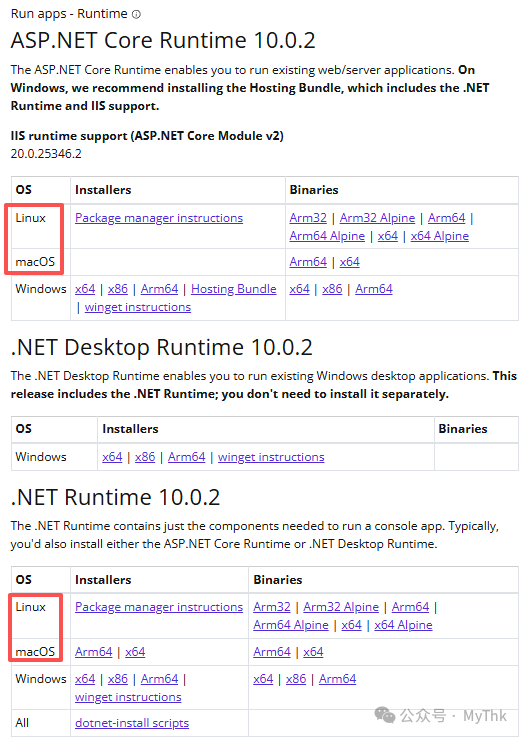Viewport: 523px width, 737px height.
Task: Open .NET Desktop Runtime winget instructions
Action: 271,457
